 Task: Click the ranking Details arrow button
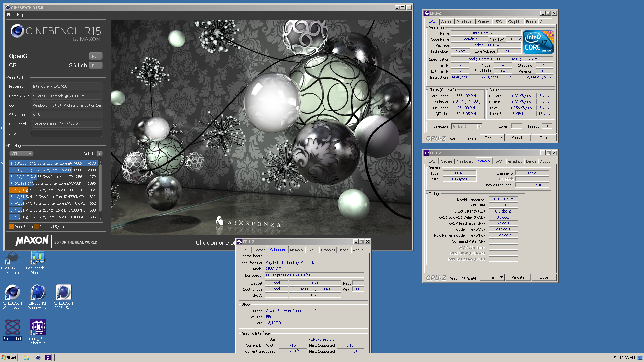(100, 154)
